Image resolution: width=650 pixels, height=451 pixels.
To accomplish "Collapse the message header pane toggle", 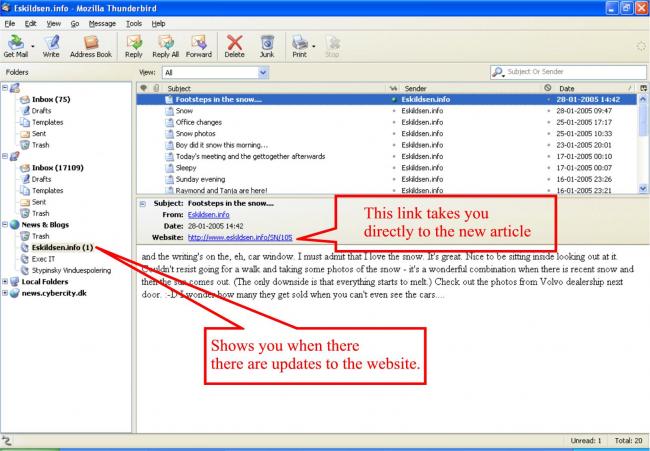I will click(x=143, y=204).
